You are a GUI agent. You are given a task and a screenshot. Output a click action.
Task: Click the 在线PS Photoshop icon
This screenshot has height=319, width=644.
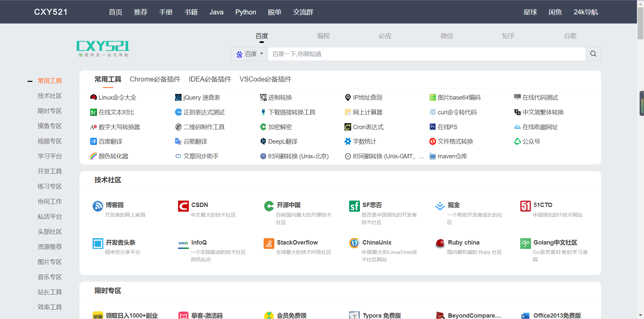(x=433, y=127)
